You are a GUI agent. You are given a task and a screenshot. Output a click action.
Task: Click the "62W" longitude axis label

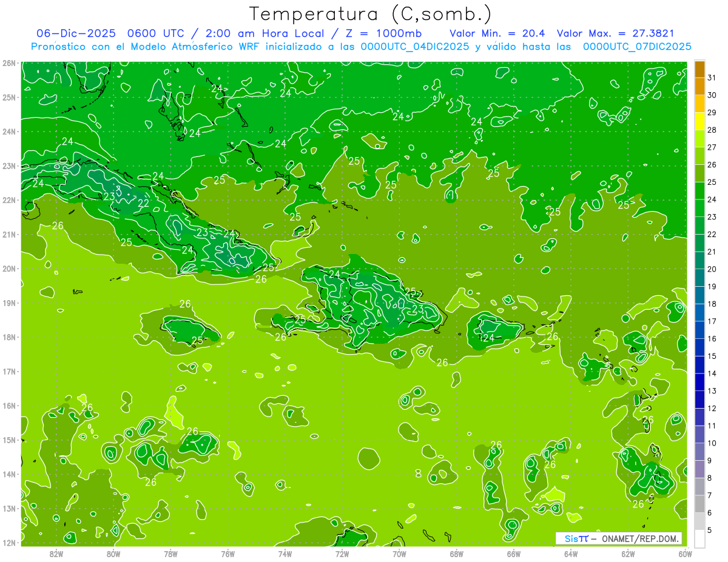click(628, 554)
